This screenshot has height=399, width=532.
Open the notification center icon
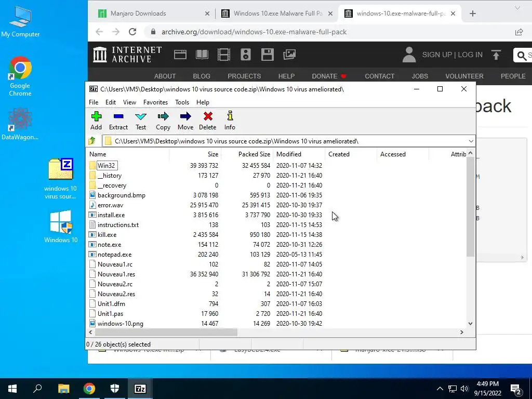pos(516,389)
